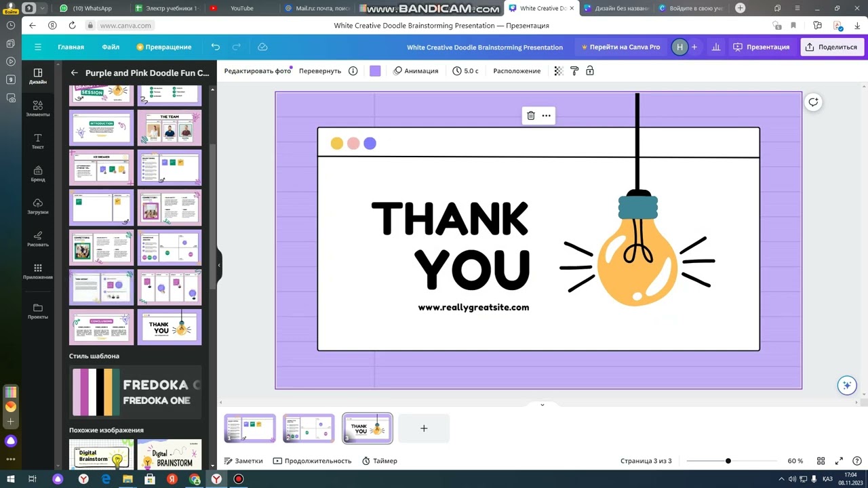Image resolution: width=868 pixels, height=488 pixels.
Task: Open the Uploads sidebar panel
Action: click(x=38, y=206)
